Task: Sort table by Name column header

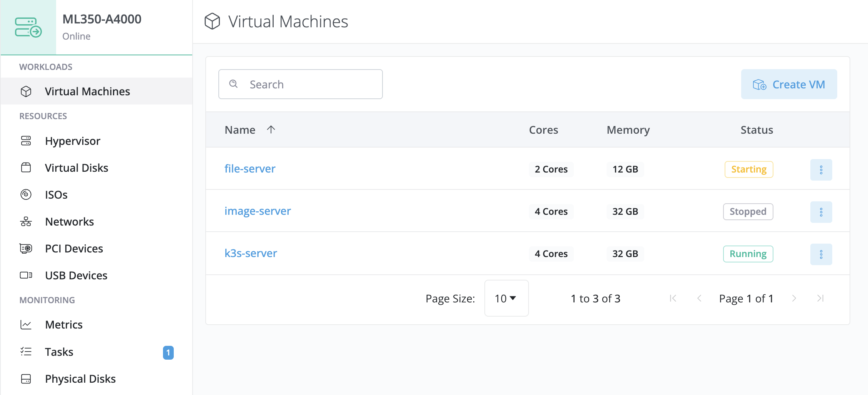Action: pyautogui.click(x=240, y=130)
